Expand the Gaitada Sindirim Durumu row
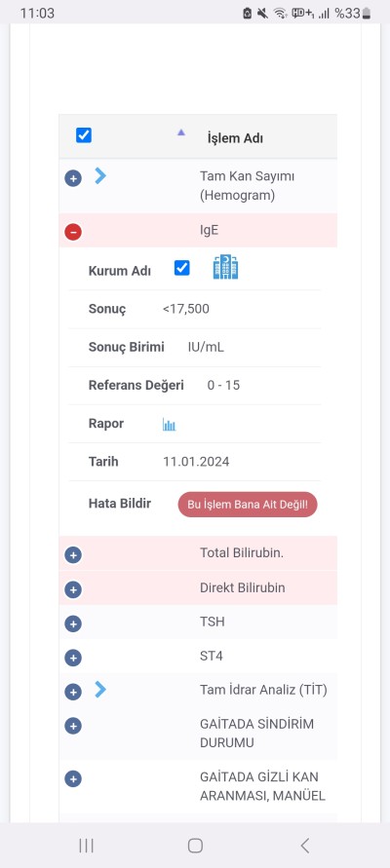Image resolution: width=390 pixels, height=868 pixels. coord(73,726)
